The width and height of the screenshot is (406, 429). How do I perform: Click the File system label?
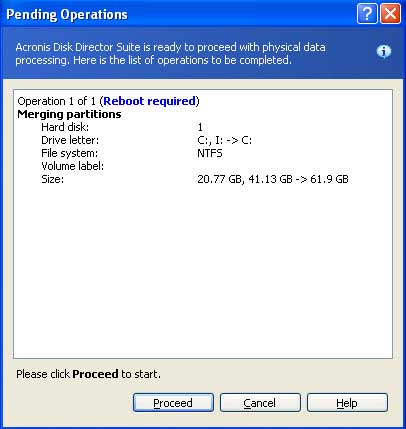(69, 153)
